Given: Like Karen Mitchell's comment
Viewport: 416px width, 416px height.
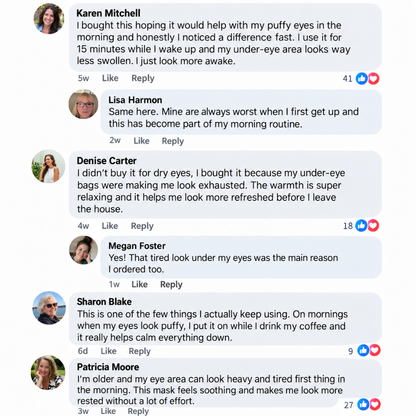Looking at the screenshot, I should (110, 78).
